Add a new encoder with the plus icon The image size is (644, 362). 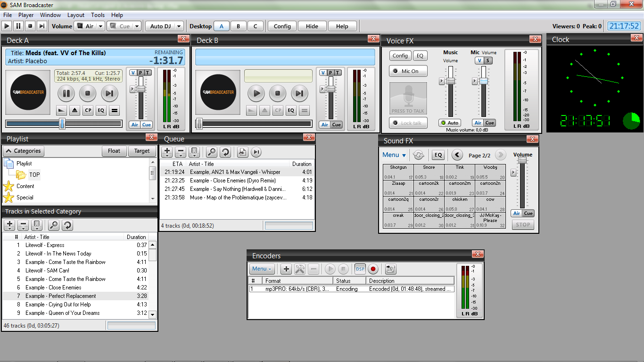click(x=286, y=269)
